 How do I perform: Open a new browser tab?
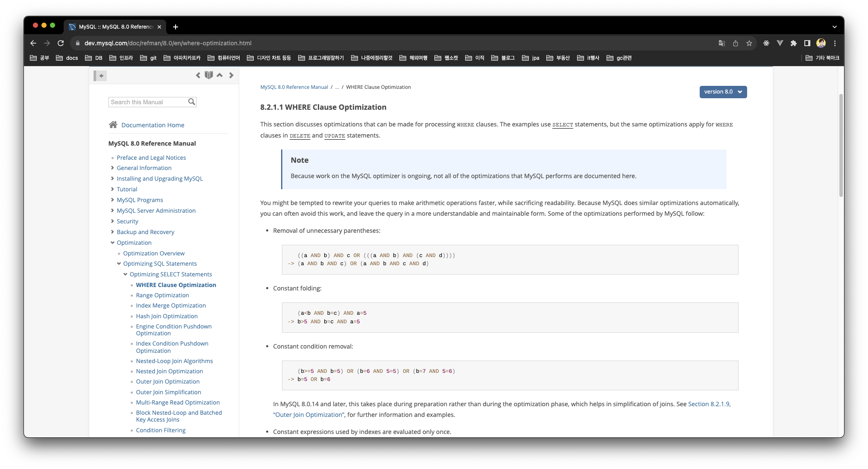click(x=175, y=27)
